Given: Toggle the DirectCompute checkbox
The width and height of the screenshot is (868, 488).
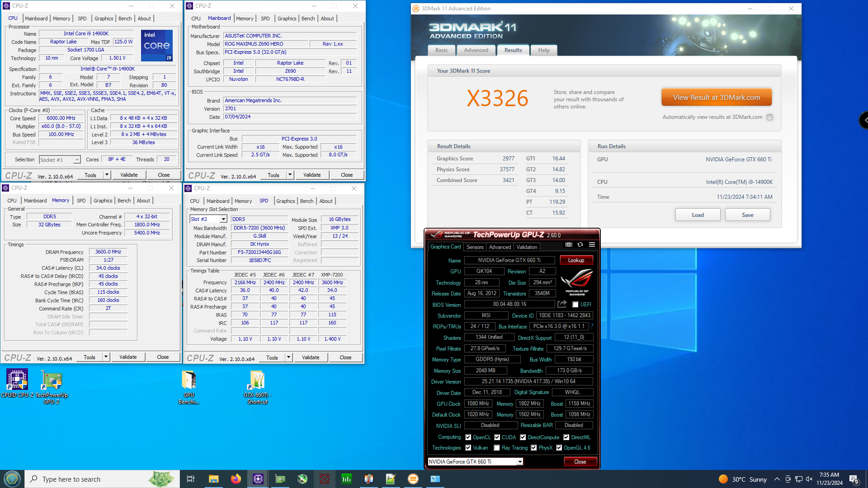Looking at the screenshot, I should pyautogui.click(x=523, y=437).
